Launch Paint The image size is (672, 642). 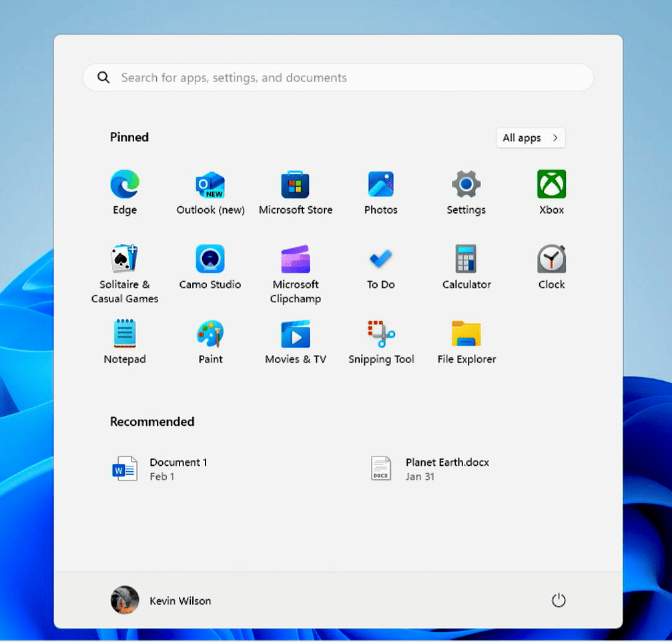(210, 334)
